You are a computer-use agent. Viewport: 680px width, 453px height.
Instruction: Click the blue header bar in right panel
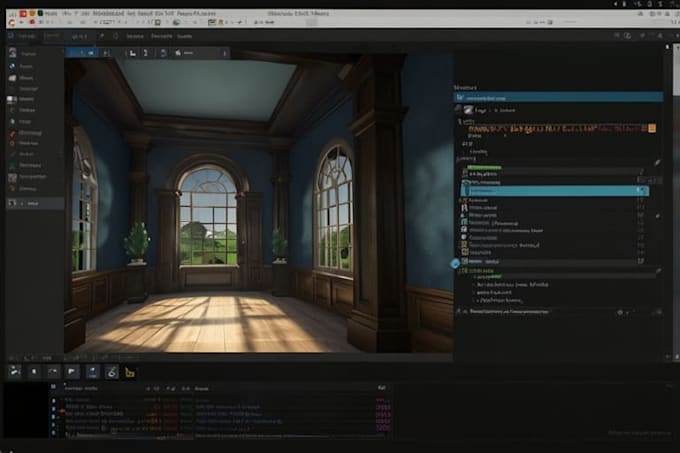pos(558,98)
